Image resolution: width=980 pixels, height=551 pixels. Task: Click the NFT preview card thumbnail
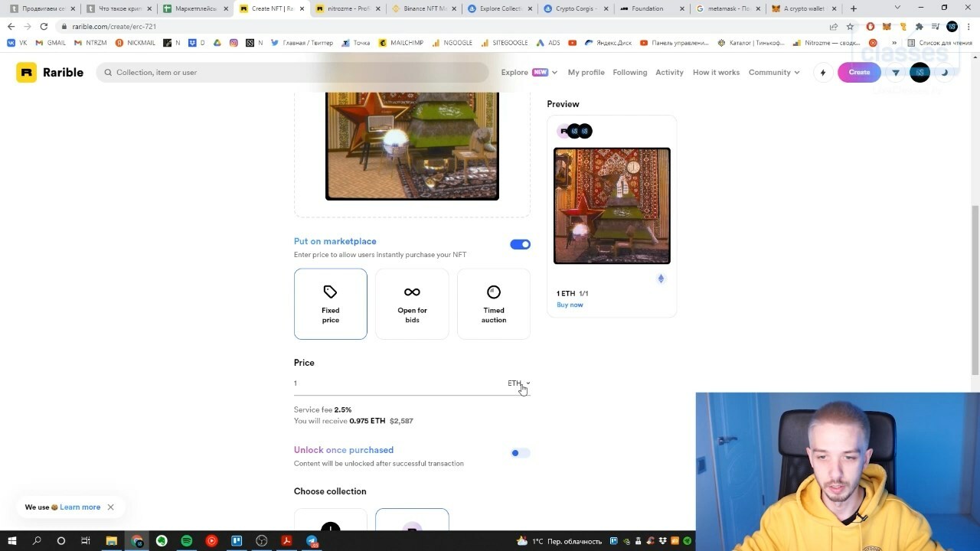pos(612,206)
